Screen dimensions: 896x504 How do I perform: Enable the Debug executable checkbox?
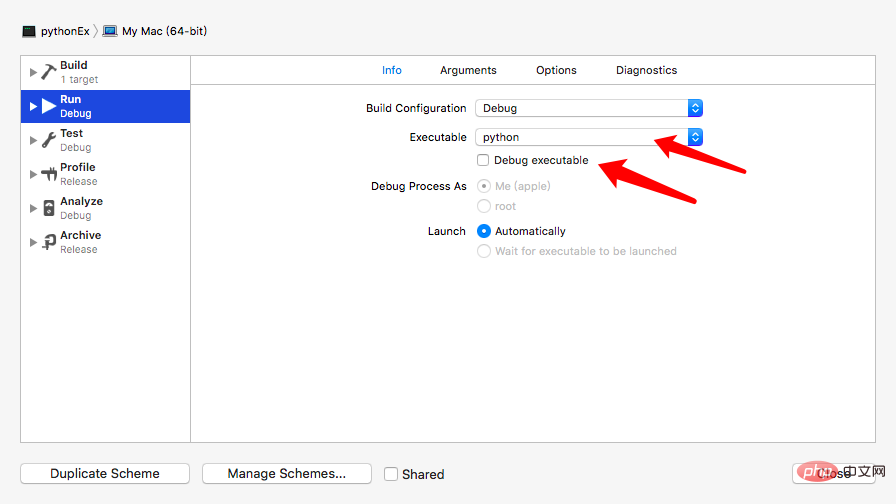click(x=484, y=160)
